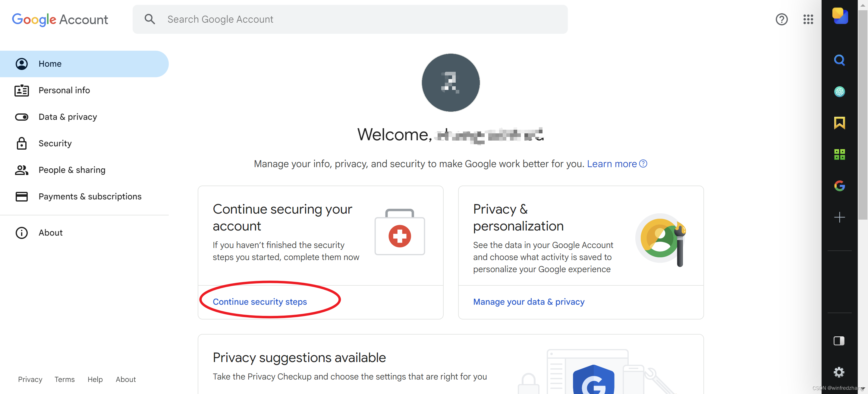Open the Data & privacy section
The width and height of the screenshot is (868, 394).
coord(68,117)
